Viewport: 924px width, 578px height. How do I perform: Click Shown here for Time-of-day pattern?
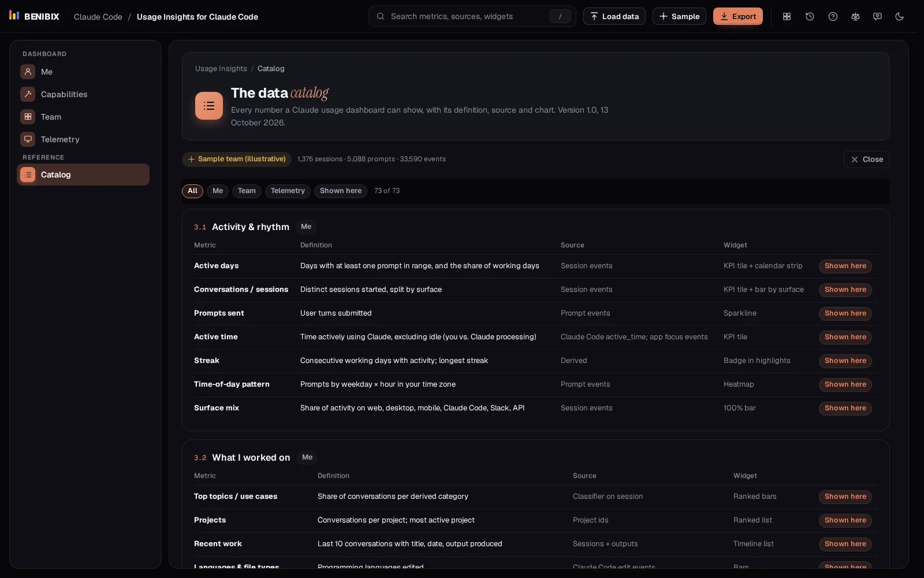[x=845, y=384]
